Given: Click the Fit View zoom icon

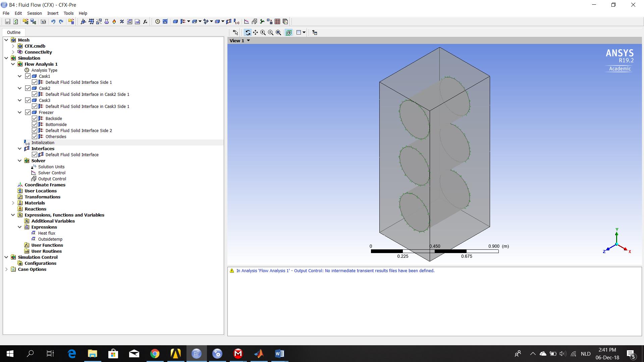Looking at the screenshot, I should pos(278,33).
